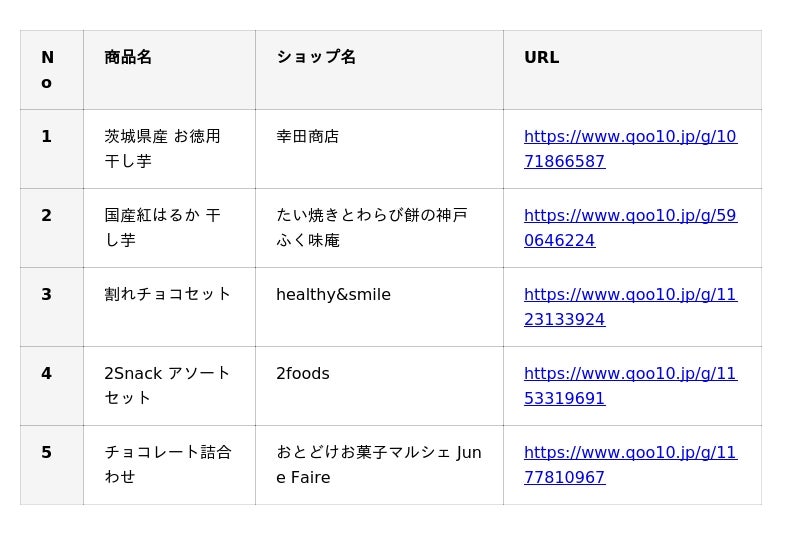This screenshot has width=800, height=535.
Task: Click the 商品名 column header
Action: (x=128, y=58)
